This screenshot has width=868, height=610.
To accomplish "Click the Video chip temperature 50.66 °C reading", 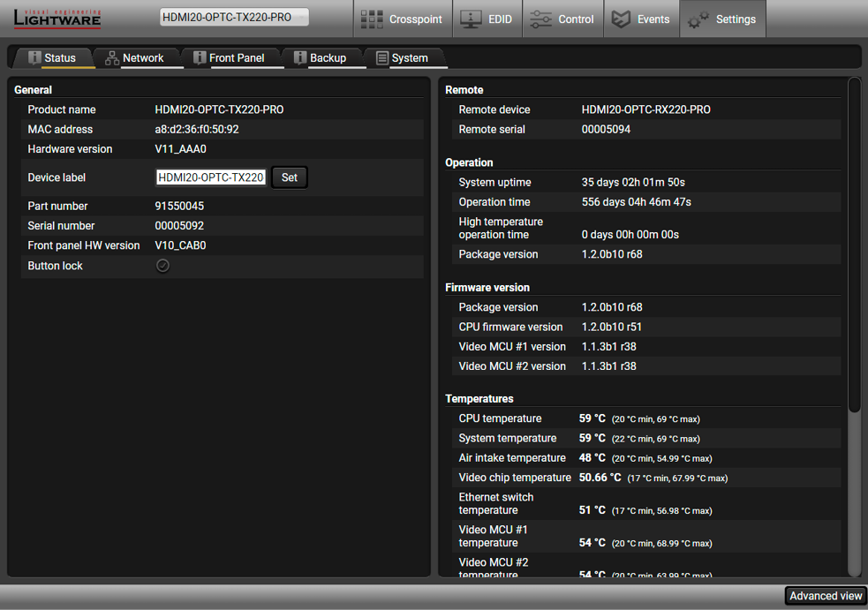I will pyautogui.click(x=600, y=478).
